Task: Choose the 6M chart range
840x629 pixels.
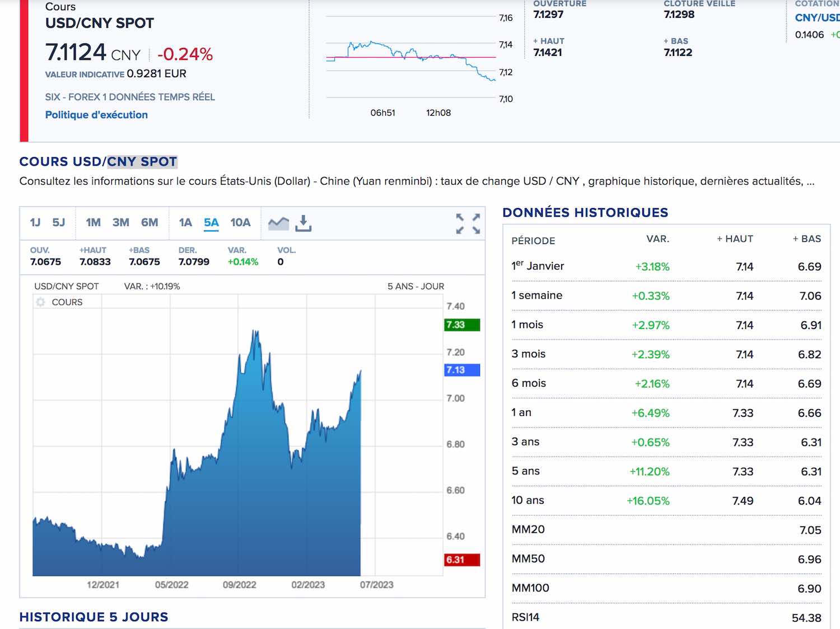Action: pyautogui.click(x=150, y=223)
